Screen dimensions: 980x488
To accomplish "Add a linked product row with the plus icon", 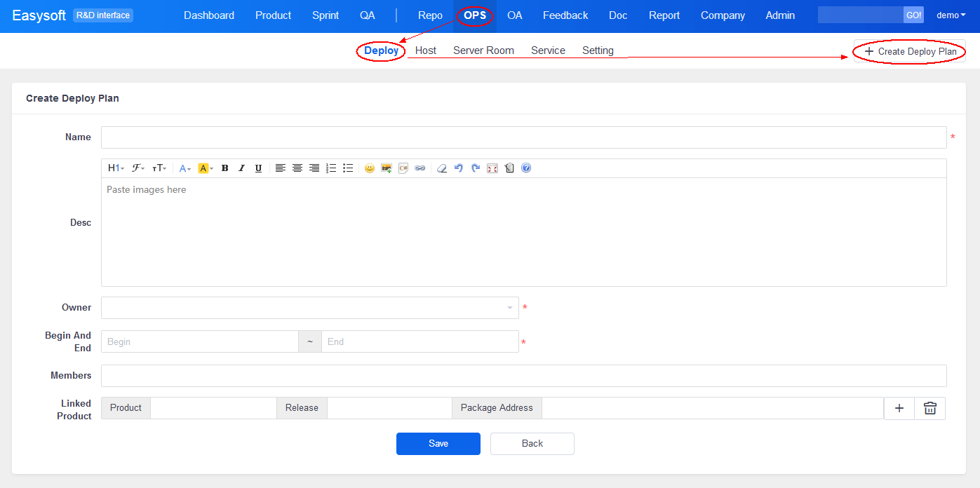I will coord(899,408).
